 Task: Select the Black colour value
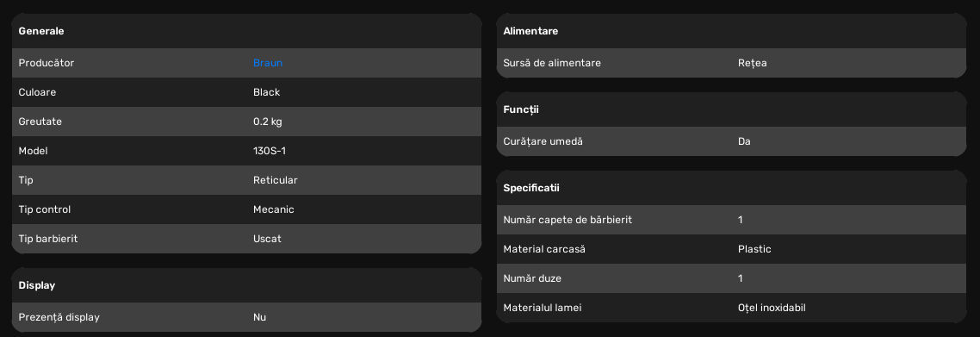click(266, 92)
